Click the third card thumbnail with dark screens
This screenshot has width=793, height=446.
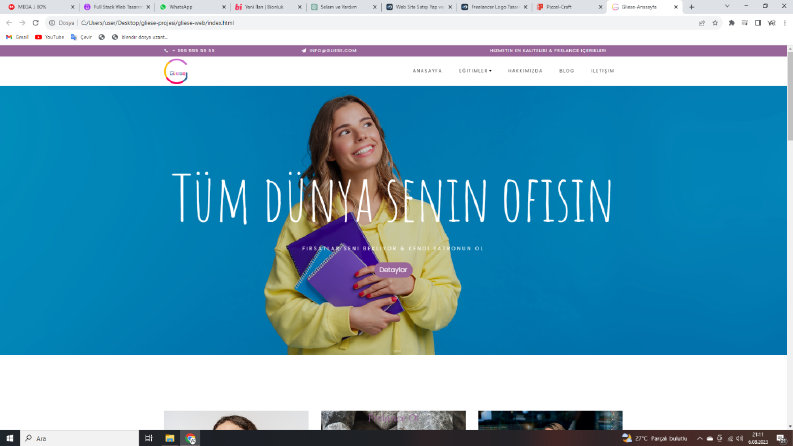[x=550, y=420]
